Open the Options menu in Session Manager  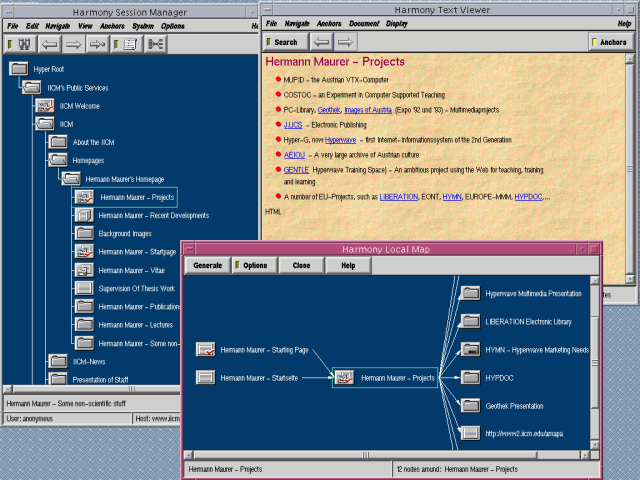tap(173, 26)
